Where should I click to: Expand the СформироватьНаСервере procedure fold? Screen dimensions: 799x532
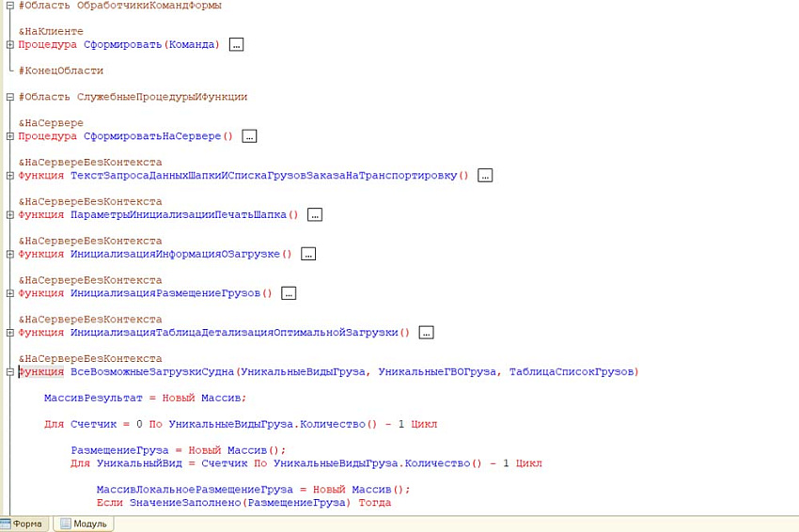point(9,136)
